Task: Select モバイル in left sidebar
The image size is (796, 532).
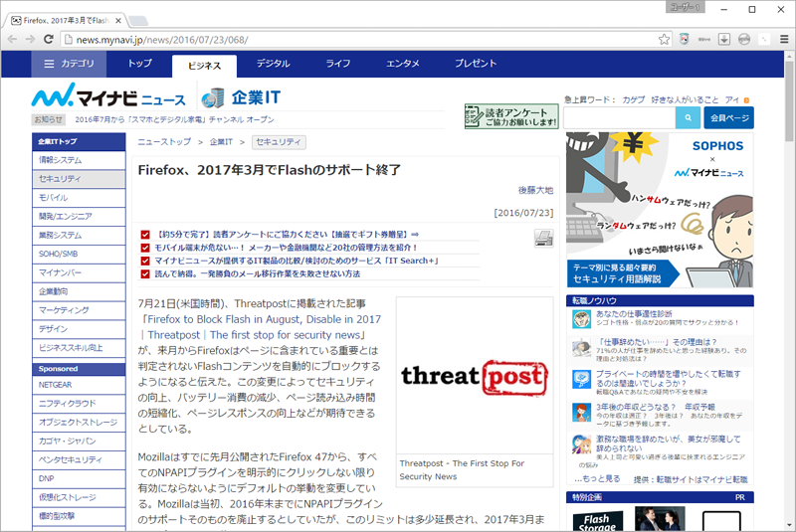Action: tap(79, 198)
